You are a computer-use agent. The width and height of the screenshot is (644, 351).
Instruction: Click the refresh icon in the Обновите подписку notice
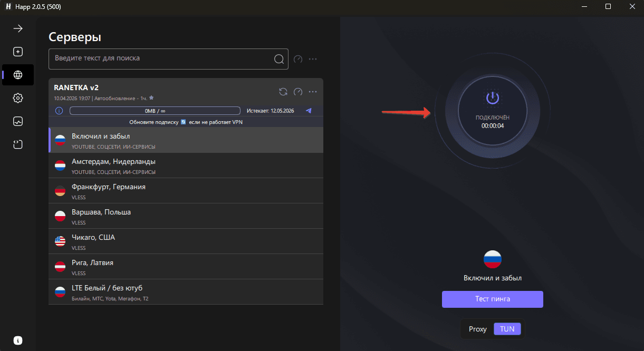pos(184,122)
